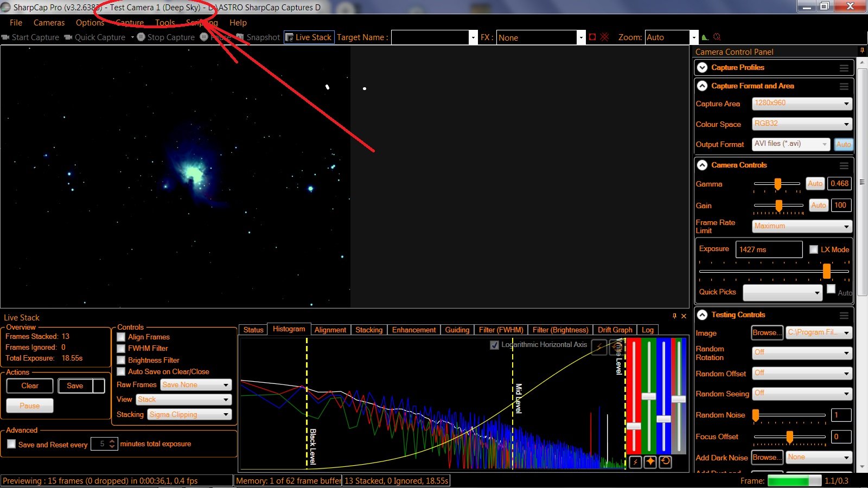This screenshot has width=868, height=488.
Task: Open the Capture Profiles hamburger menu icon
Action: point(844,68)
